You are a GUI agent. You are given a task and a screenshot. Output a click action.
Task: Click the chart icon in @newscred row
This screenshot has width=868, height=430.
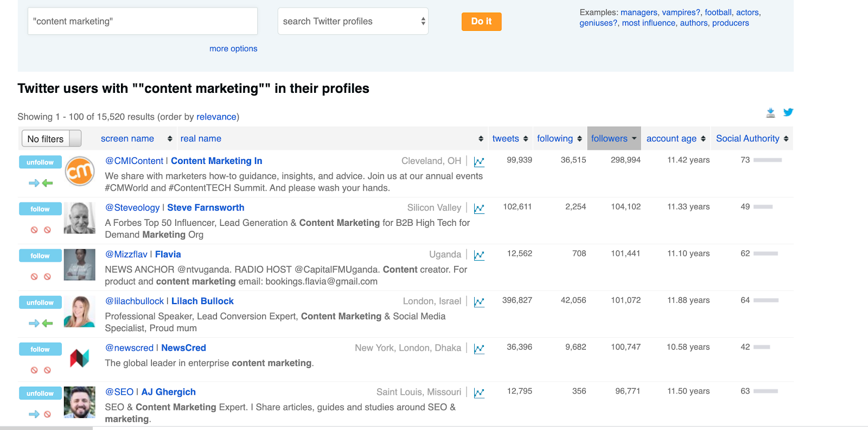(x=479, y=349)
